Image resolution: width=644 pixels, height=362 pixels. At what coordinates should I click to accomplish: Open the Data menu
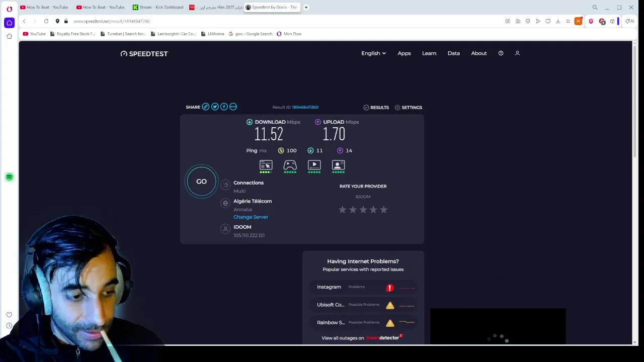[454, 53]
